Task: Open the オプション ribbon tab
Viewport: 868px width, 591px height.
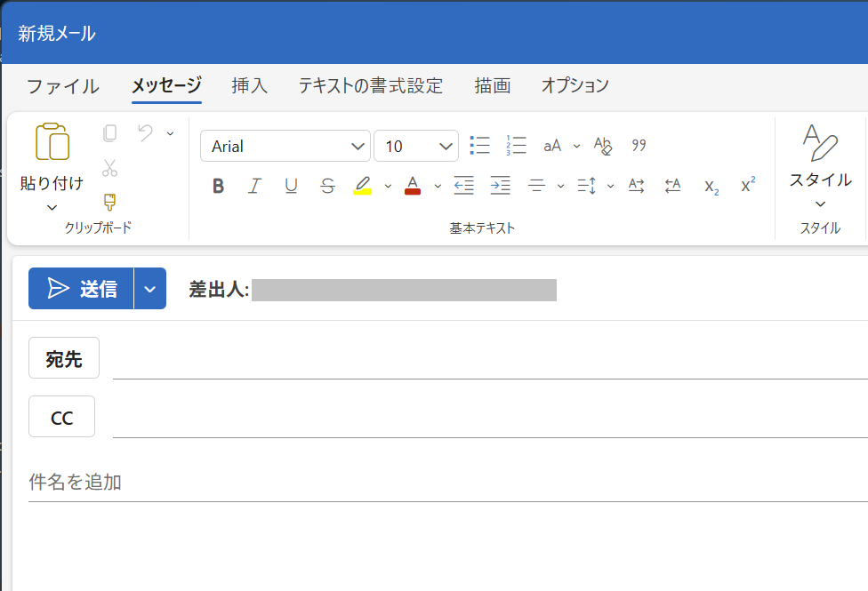Action: pyautogui.click(x=576, y=85)
